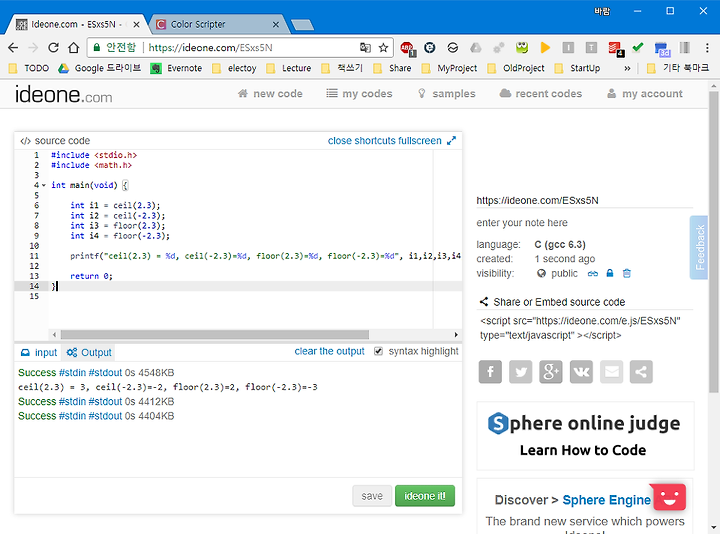Click the link icon next to public
The height and width of the screenshot is (534, 720).
(x=593, y=274)
